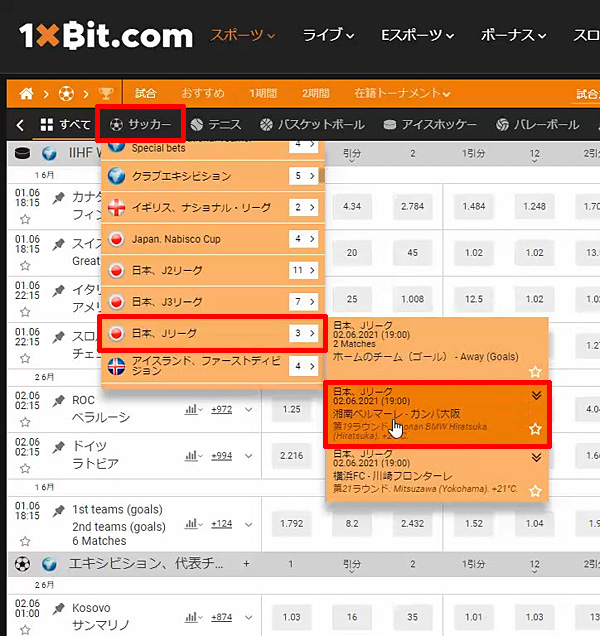Pin the ドイツ ラトビア match
600x636 pixels.
[58, 447]
